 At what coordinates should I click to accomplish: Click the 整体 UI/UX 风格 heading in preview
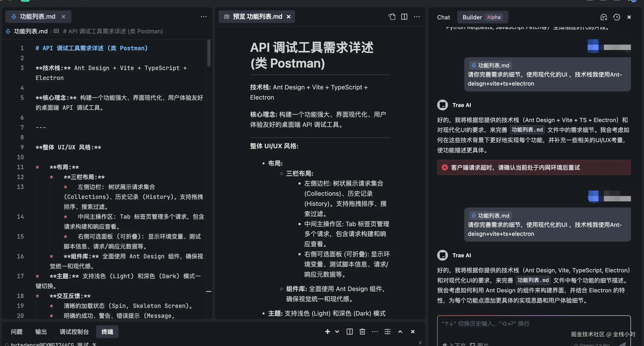[274, 146]
